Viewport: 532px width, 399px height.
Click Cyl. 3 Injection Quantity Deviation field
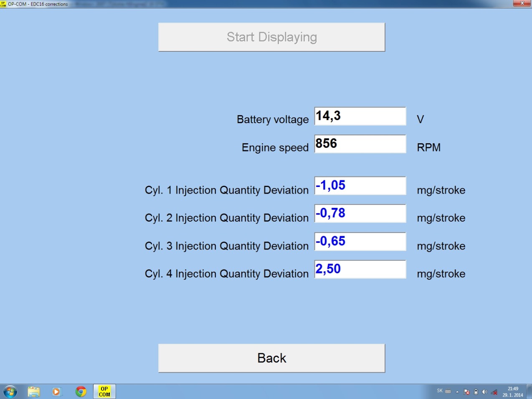point(360,242)
